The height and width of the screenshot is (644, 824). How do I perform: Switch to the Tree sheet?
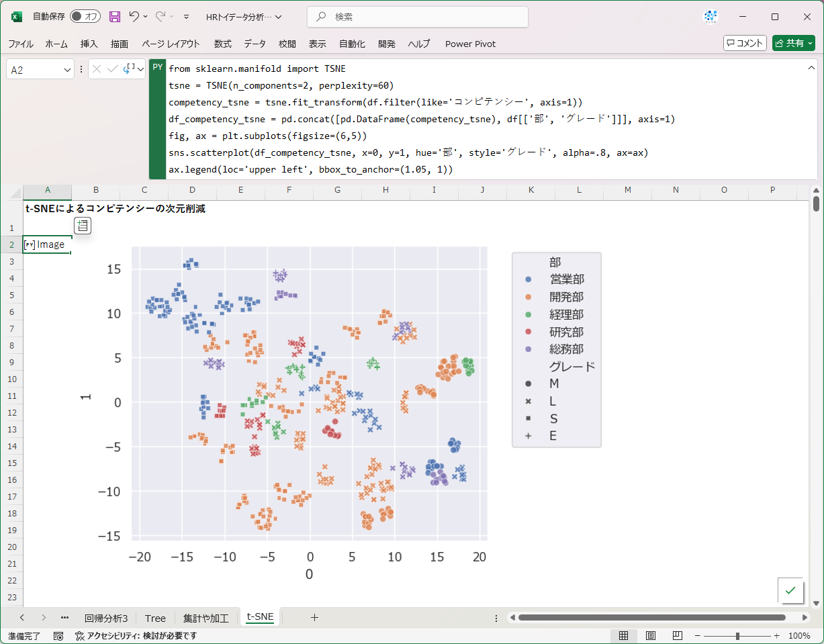(155, 618)
